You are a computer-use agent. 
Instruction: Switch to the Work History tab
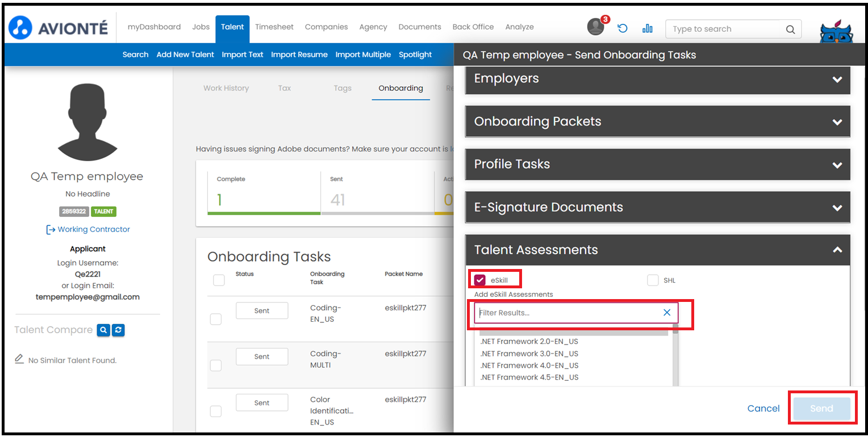coord(226,88)
